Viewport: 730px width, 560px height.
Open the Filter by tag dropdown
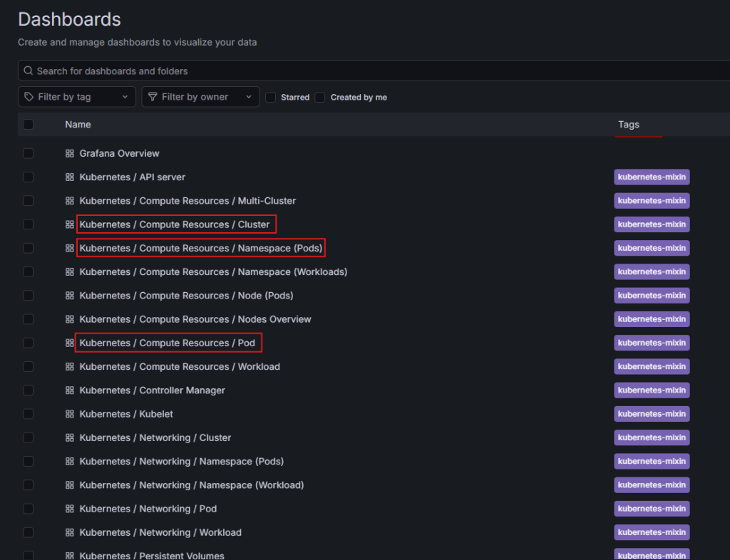pyautogui.click(x=77, y=97)
